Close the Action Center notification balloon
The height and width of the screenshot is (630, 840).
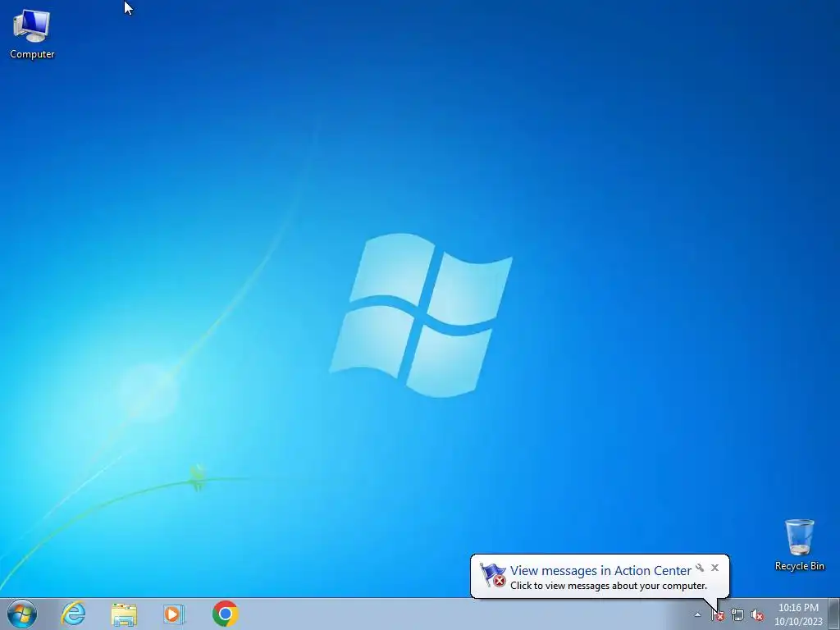click(x=714, y=568)
